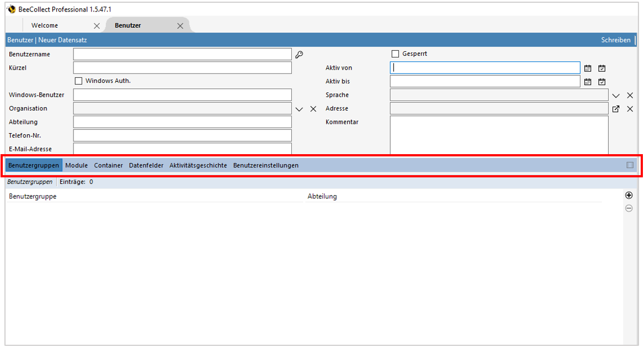
Task: Enable the Windows Auth. checkbox
Action: coord(78,81)
